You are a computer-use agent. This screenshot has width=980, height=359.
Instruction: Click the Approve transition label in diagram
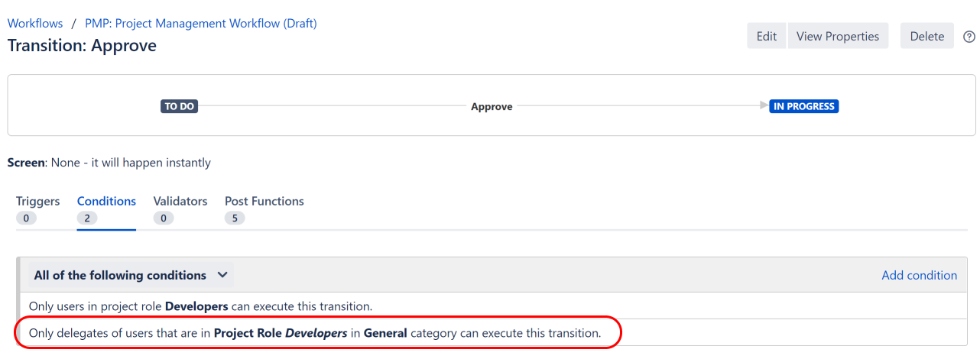coord(492,107)
